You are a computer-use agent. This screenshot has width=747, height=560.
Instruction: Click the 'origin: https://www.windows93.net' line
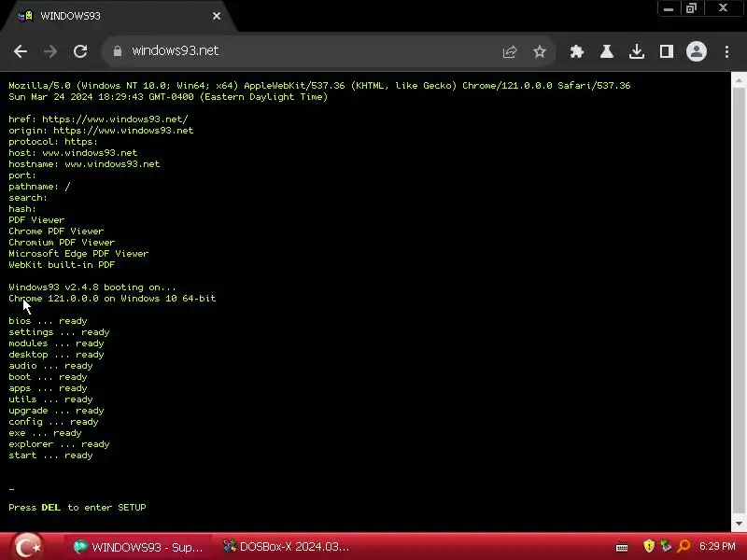101,131
